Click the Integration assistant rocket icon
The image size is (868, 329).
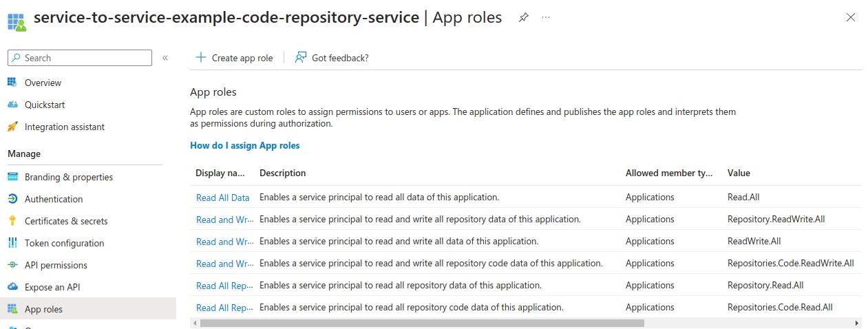click(12, 127)
